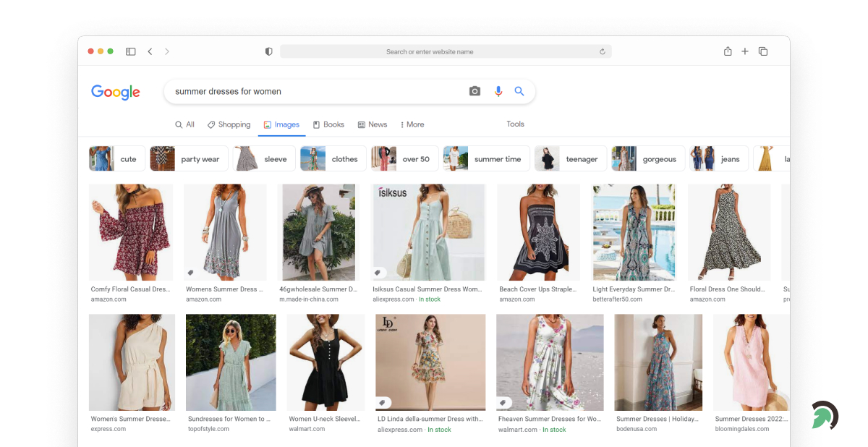Open the Share sheet in Safari toolbar
This screenshot has height=447, width=868.
[x=728, y=51]
